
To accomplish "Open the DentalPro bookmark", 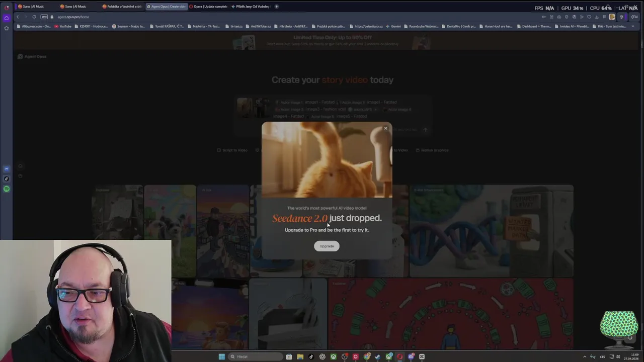I will [459, 26].
